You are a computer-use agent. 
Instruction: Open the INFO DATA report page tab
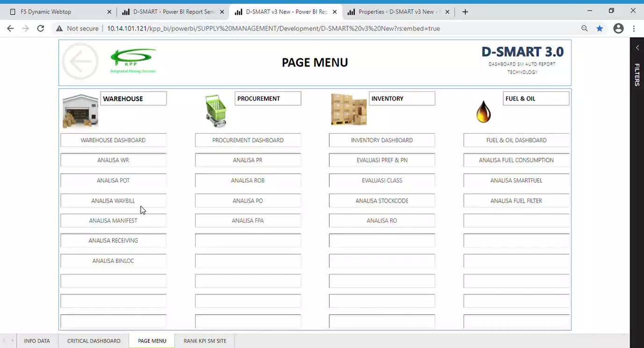click(x=37, y=341)
